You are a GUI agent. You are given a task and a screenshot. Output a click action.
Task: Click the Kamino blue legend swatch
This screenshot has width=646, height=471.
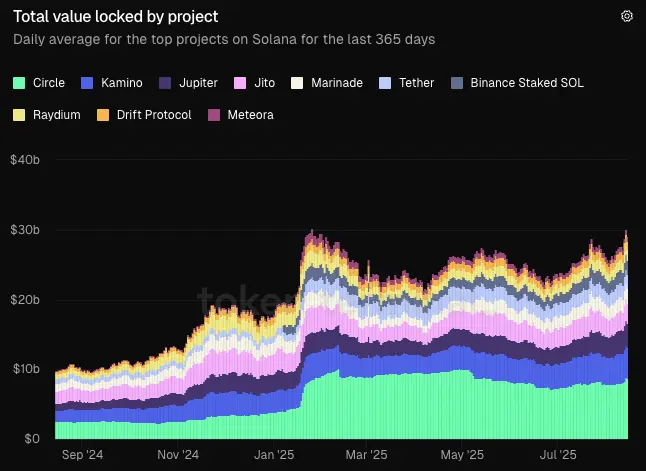87,83
